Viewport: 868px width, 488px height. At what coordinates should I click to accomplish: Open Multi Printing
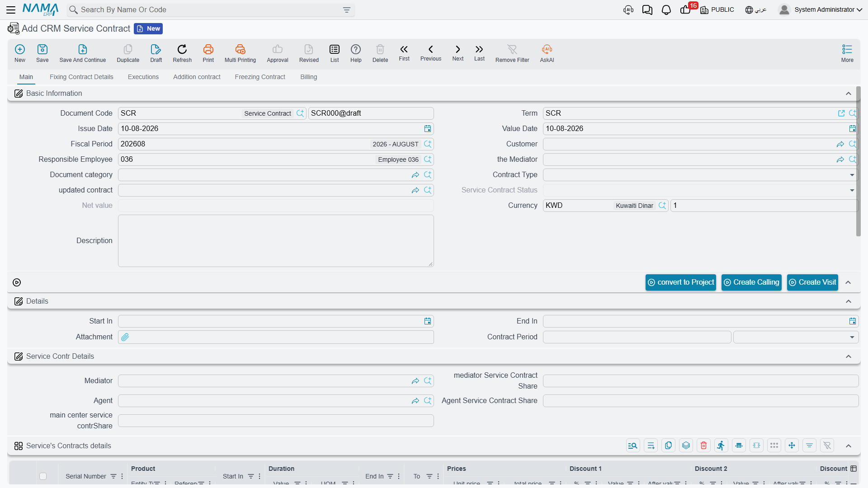[240, 53]
